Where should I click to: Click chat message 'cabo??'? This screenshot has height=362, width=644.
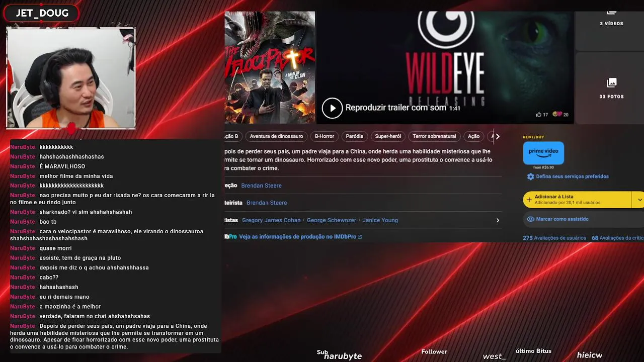(x=49, y=278)
